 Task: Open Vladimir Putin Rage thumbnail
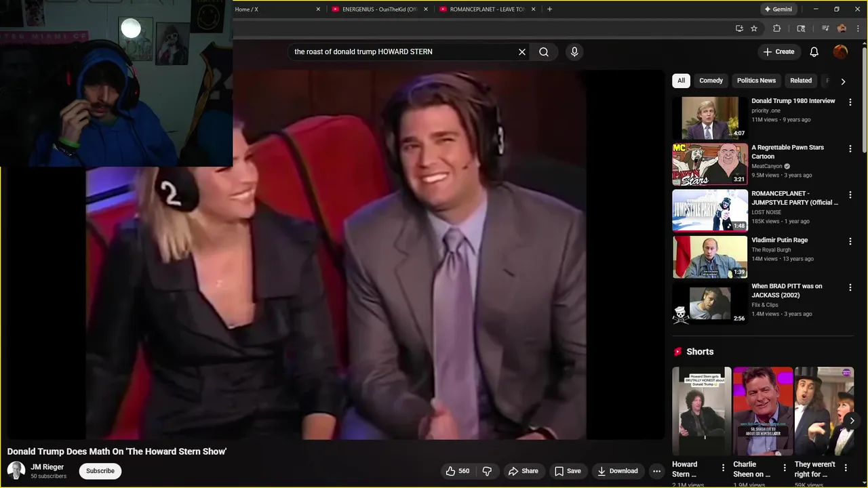[x=710, y=257]
